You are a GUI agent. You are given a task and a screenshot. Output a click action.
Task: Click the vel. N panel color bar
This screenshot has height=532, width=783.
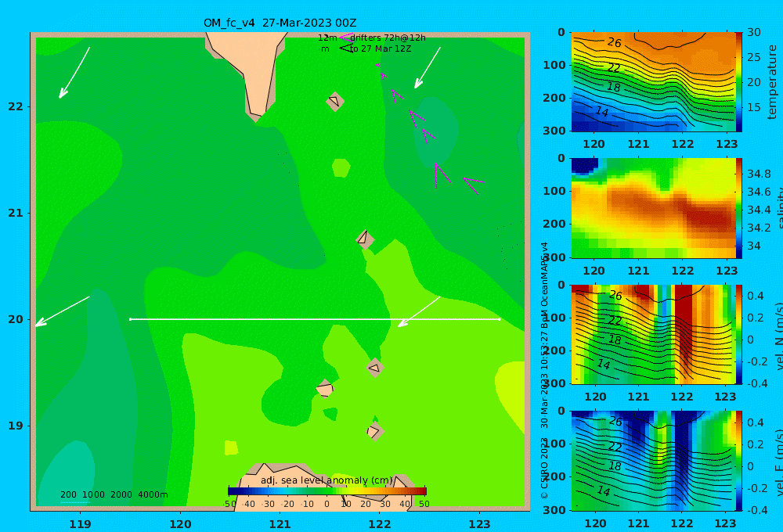click(x=738, y=334)
